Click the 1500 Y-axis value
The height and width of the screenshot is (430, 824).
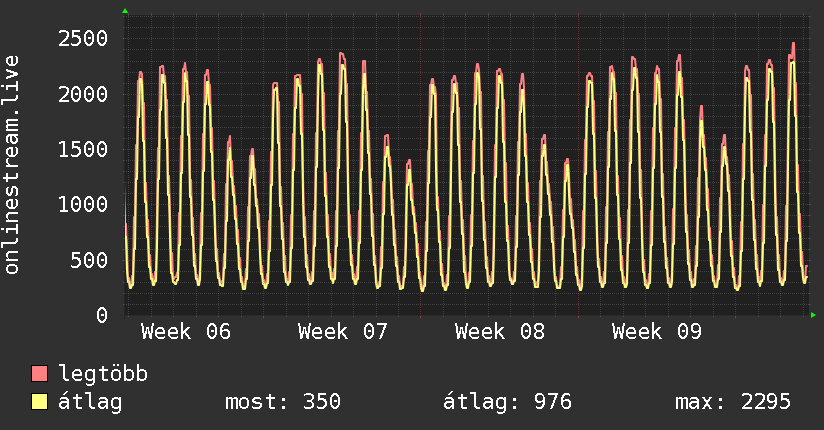pyautogui.click(x=82, y=150)
